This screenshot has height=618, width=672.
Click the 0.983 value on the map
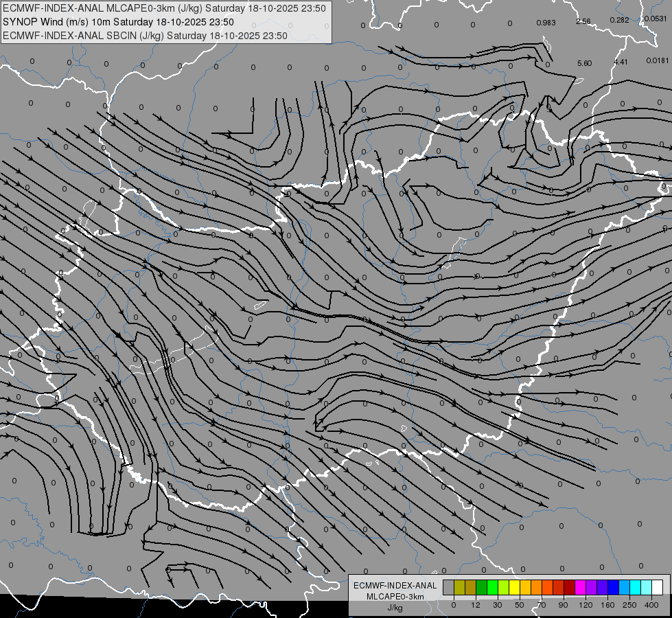[x=546, y=23]
